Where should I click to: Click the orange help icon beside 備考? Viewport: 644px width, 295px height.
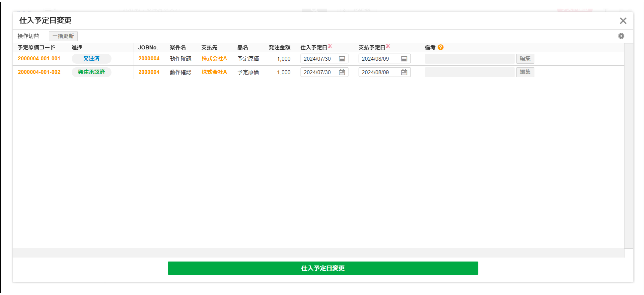point(441,47)
